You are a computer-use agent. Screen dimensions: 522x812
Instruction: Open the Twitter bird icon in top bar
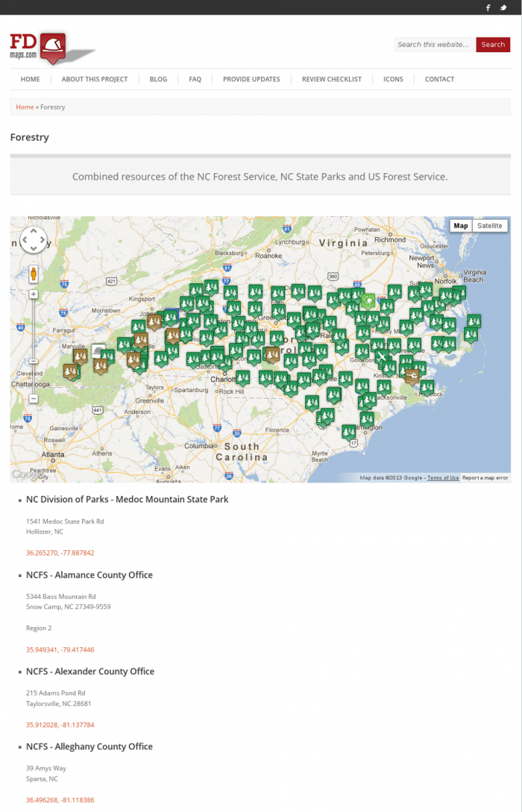tap(503, 7)
